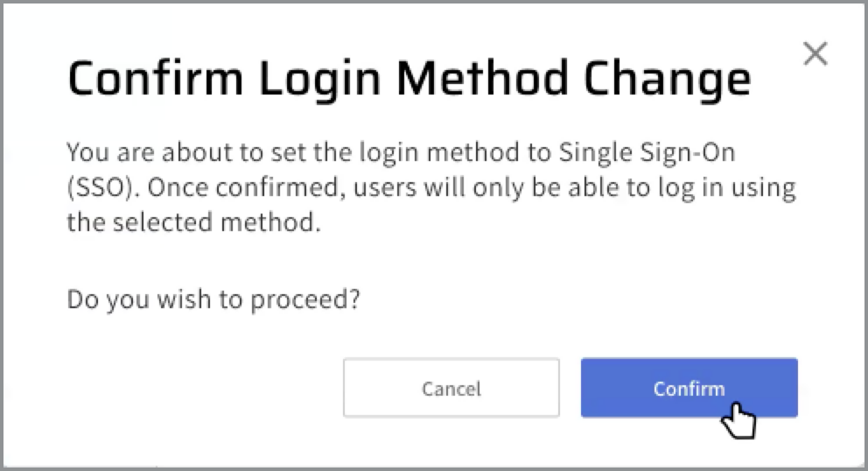Click the word "Confirm" in the dialog title
Viewport: 868px width, 471px height.
pos(154,80)
